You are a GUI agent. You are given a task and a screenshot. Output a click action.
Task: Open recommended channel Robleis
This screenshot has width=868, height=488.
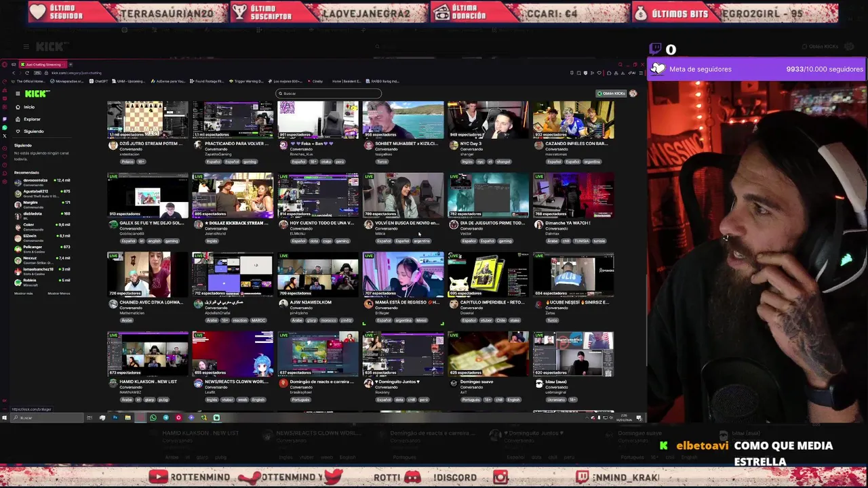point(42,281)
